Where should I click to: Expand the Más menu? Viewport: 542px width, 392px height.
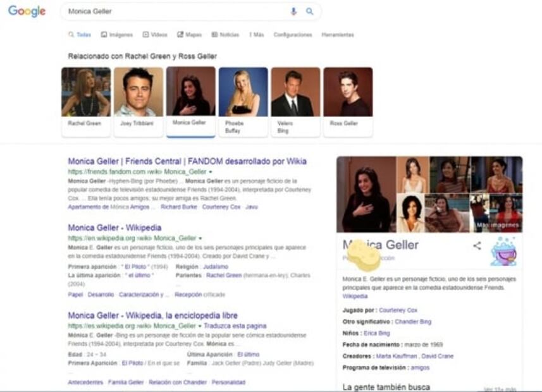click(x=256, y=35)
